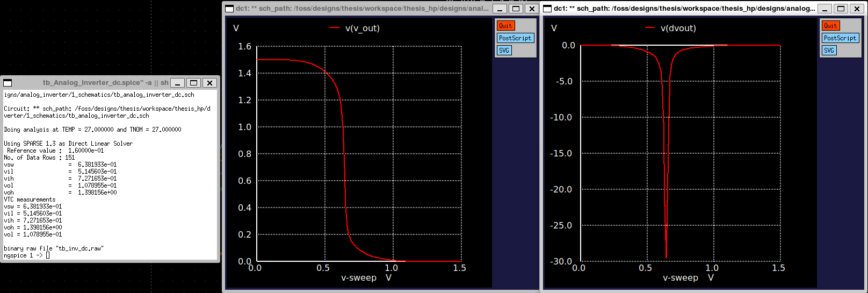This screenshot has width=868, height=293.
Task: Click PostScript in the v(dvout) plot window
Action: coord(840,38)
